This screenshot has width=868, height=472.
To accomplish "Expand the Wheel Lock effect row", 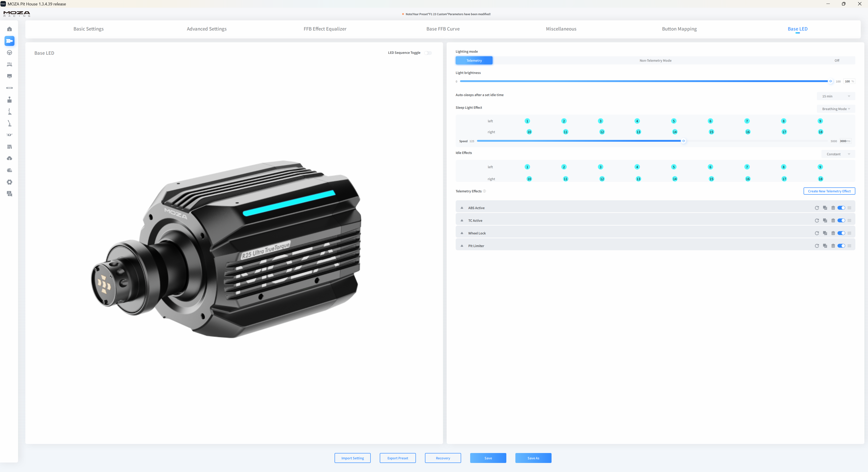I will point(462,233).
